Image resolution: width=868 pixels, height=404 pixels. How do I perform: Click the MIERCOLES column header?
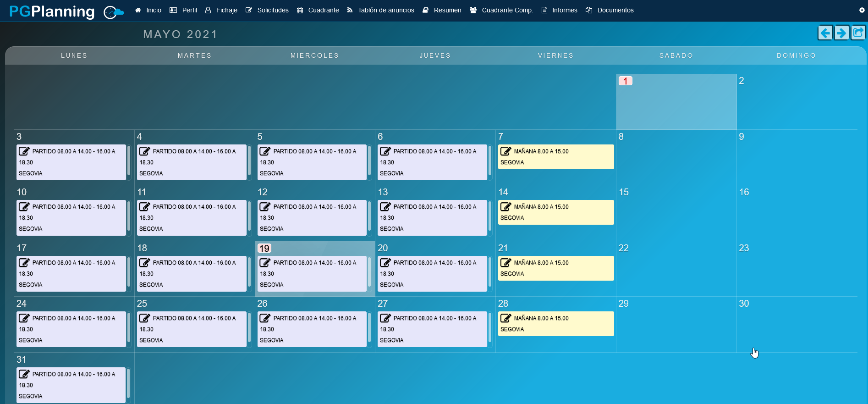pyautogui.click(x=315, y=55)
